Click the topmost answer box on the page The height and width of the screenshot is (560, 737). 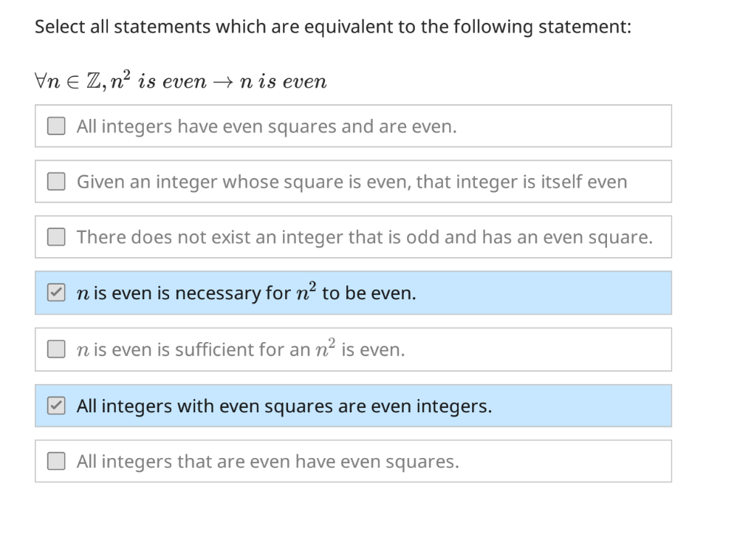[x=353, y=126]
